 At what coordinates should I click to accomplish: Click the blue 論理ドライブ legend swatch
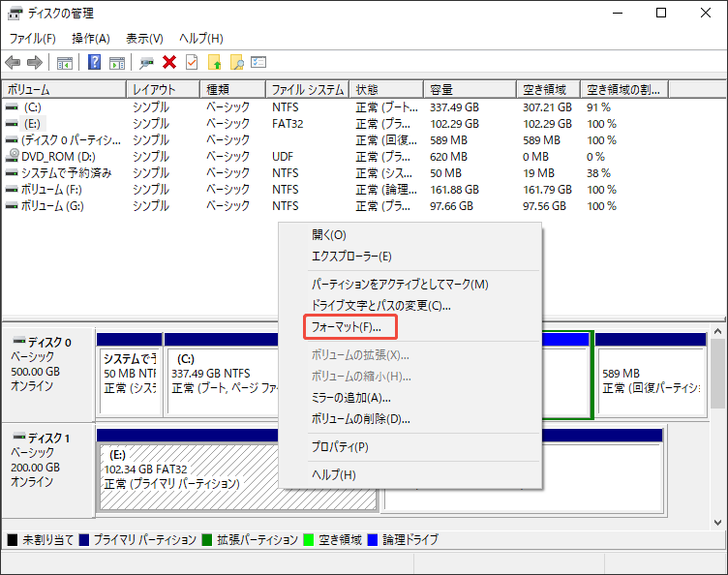pos(373,540)
